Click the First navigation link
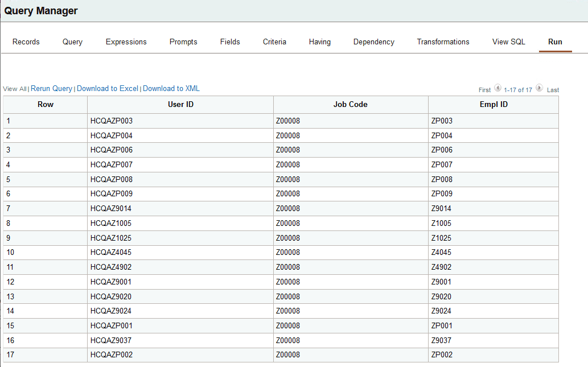 point(484,89)
